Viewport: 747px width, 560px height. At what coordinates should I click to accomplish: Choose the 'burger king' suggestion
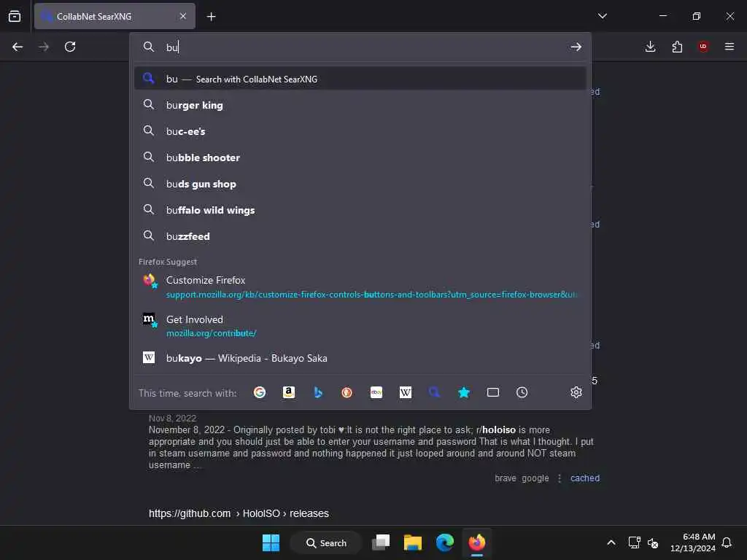point(360,105)
